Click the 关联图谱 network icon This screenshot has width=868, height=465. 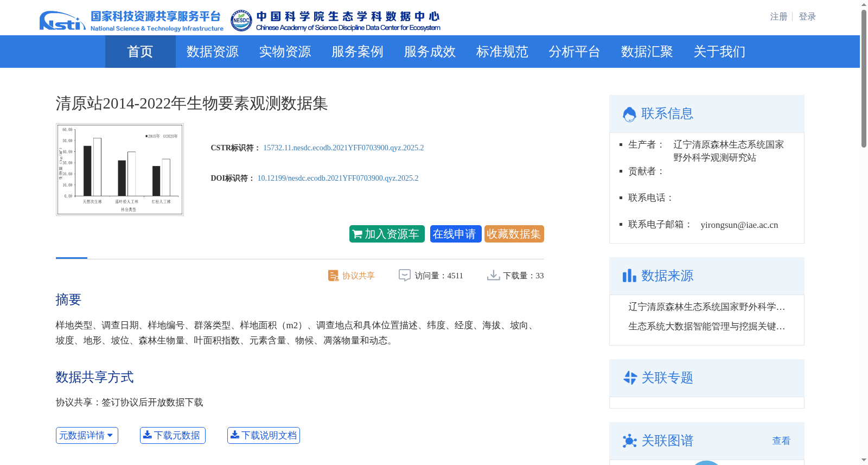630,441
